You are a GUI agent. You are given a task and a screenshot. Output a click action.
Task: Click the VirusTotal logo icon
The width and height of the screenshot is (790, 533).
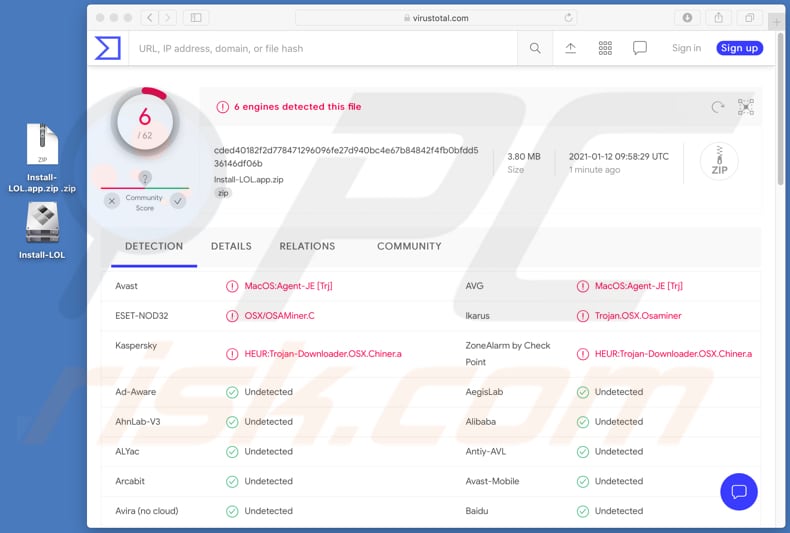click(108, 48)
